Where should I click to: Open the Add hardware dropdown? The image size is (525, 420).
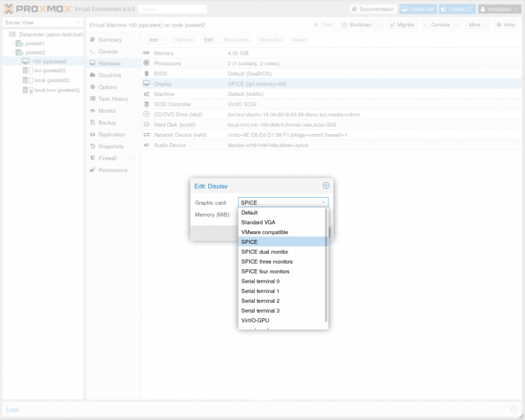pyautogui.click(x=157, y=40)
